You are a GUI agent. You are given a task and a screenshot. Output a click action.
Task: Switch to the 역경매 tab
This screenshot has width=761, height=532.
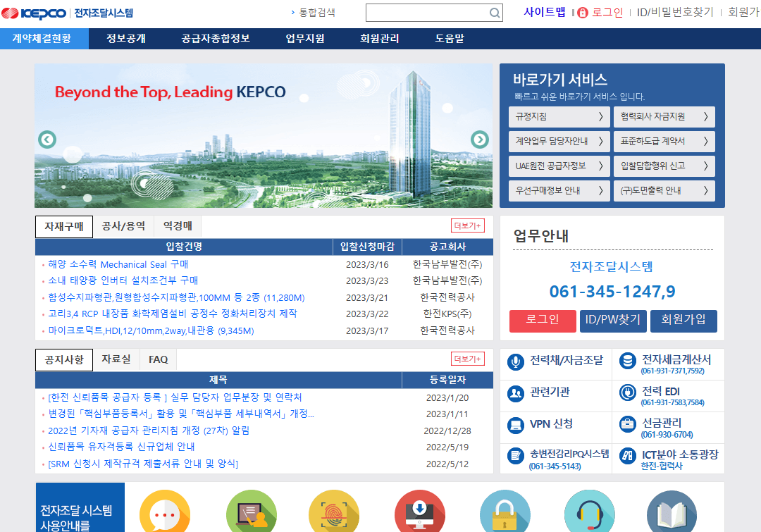(178, 226)
